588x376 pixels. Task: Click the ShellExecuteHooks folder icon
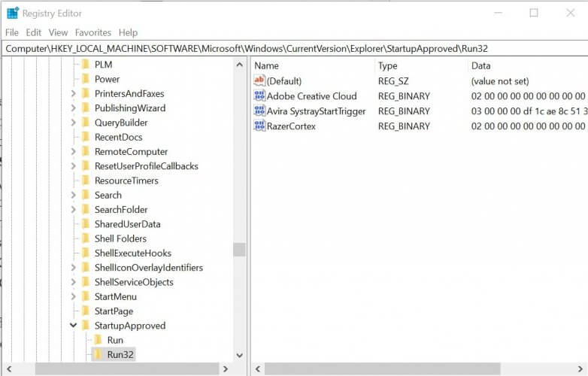point(86,253)
